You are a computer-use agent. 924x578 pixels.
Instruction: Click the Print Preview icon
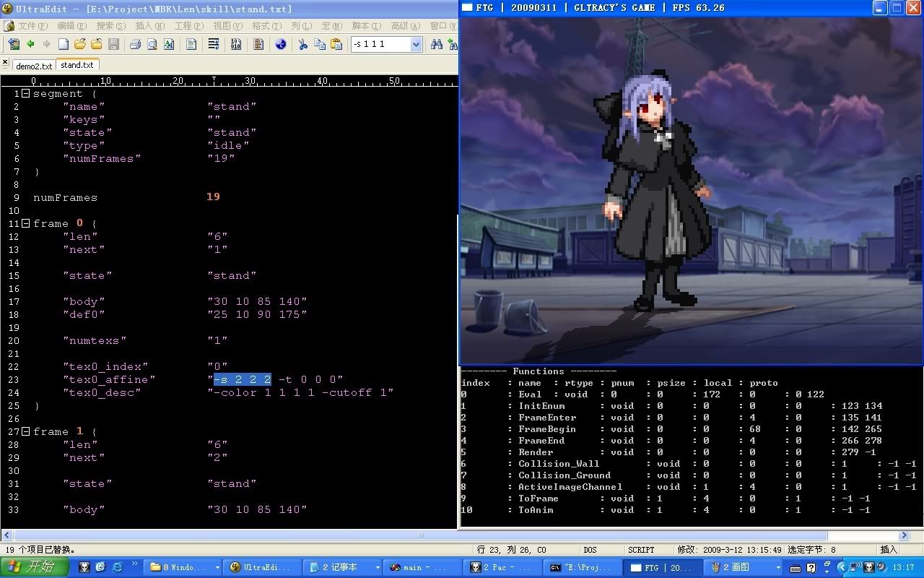pos(152,44)
